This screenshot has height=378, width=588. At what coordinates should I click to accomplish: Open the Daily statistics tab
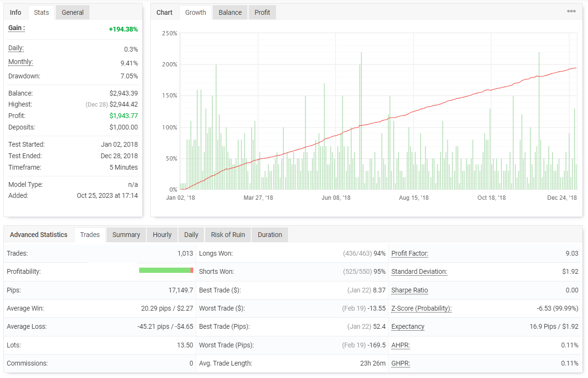[x=191, y=235]
